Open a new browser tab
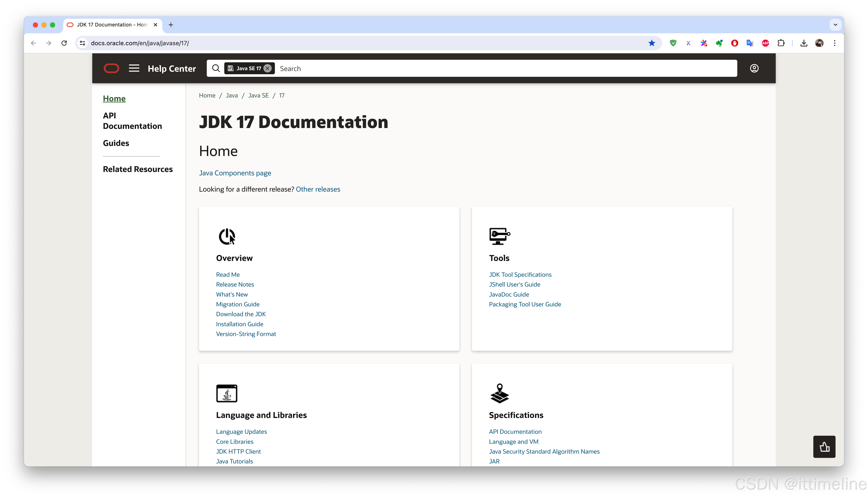Screen dimensions: 868x498 click(171, 25)
